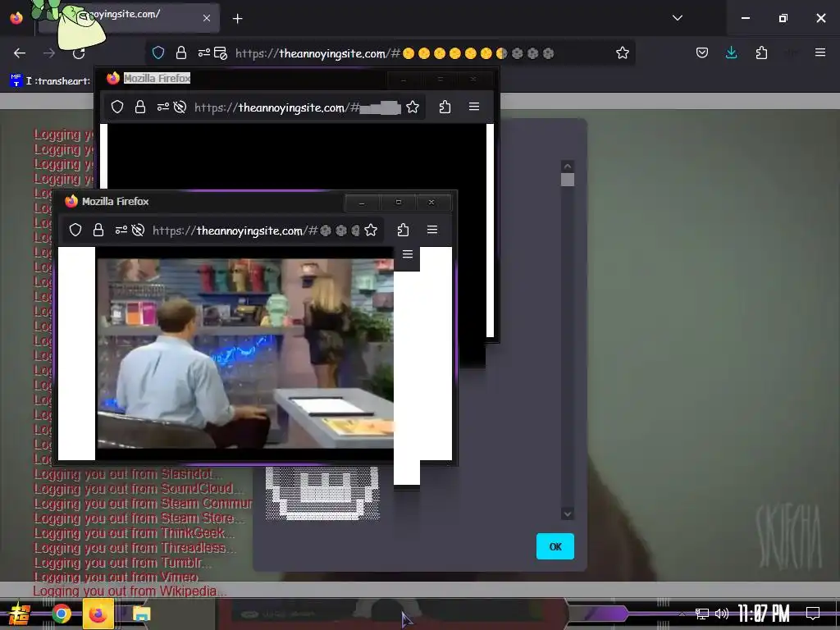The width and height of the screenshot is (840, 630).
Task: Open hamburger menu in middle popup window
Action: tap(474, 107)
